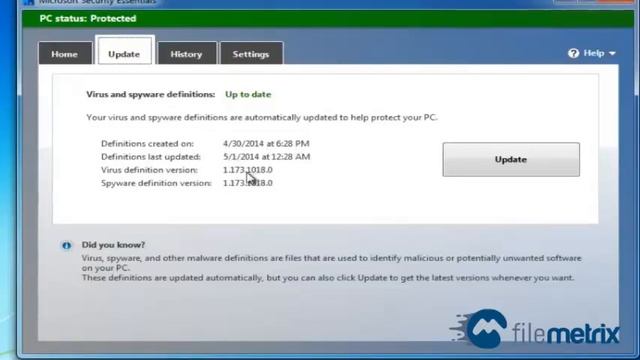Screen dimensions: 640x360
Task: Click the automatically updated definitions sentence
Action: (262, 118)
